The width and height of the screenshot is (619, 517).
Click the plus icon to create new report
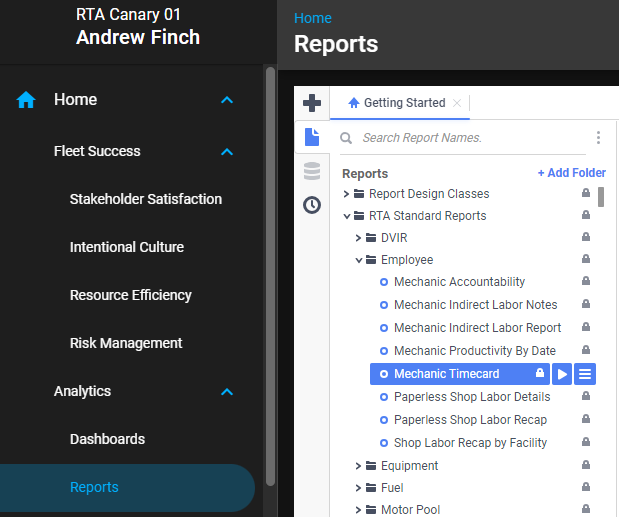tap(312, 103)
